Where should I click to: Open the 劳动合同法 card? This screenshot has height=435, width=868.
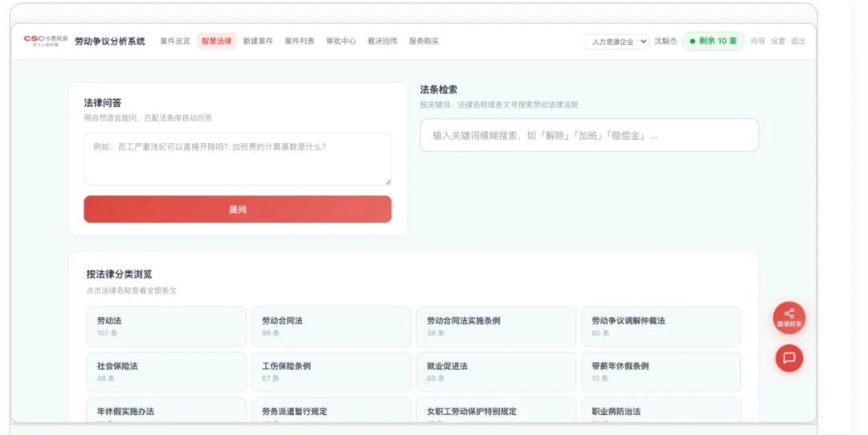pos(331,326)
